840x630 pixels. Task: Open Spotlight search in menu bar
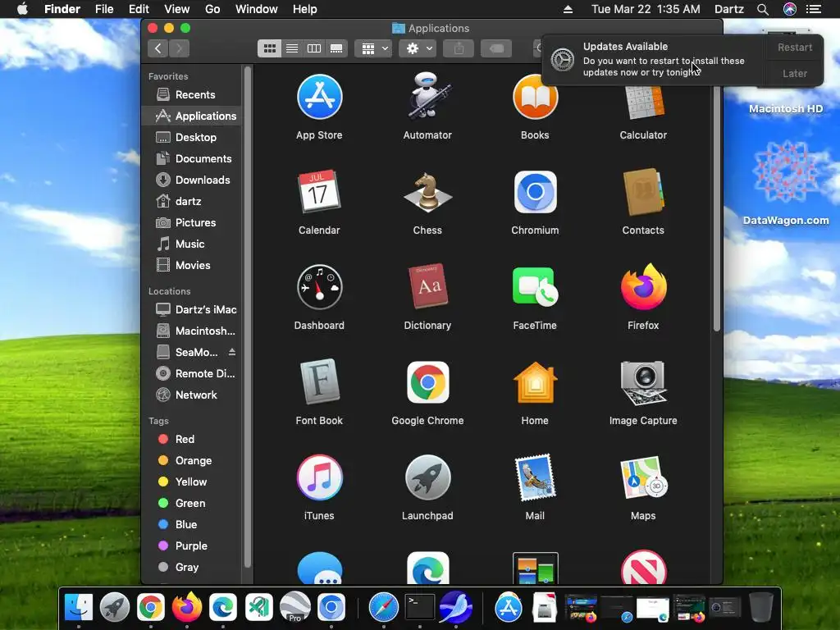pos(763,9)
